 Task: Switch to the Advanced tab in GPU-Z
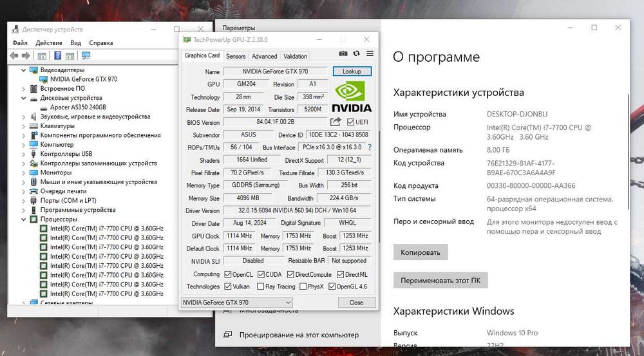click(265, 56)
